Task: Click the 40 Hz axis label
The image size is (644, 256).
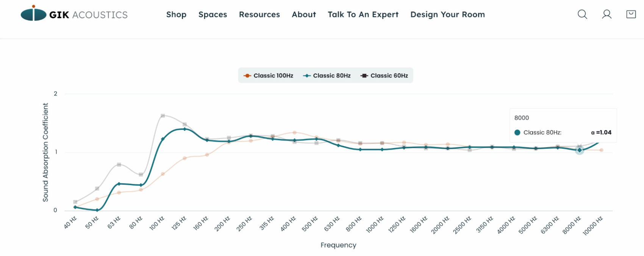Action: tap(70, 222)
